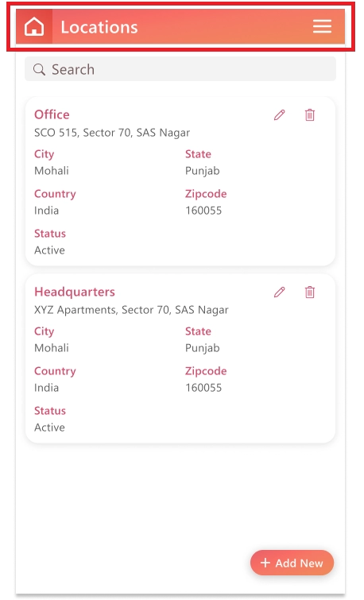Delete the Office location with the trash icon

click(x=310, y=114)
